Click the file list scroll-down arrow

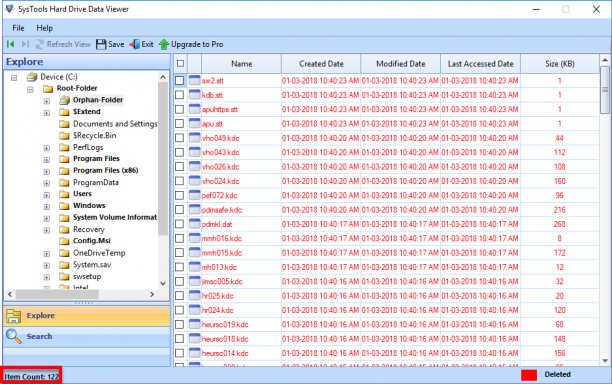click(605, 361)
